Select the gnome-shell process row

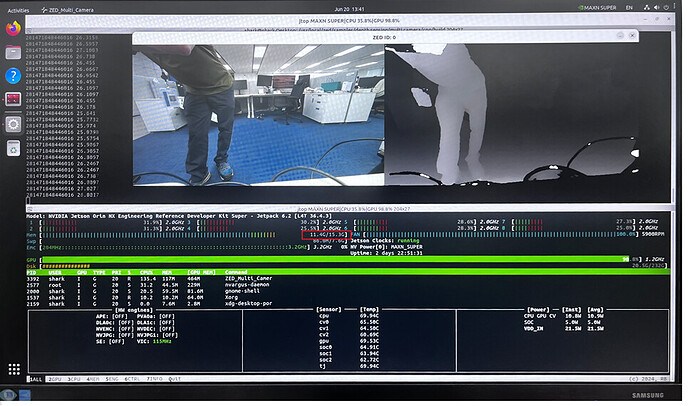coord(348,291)
